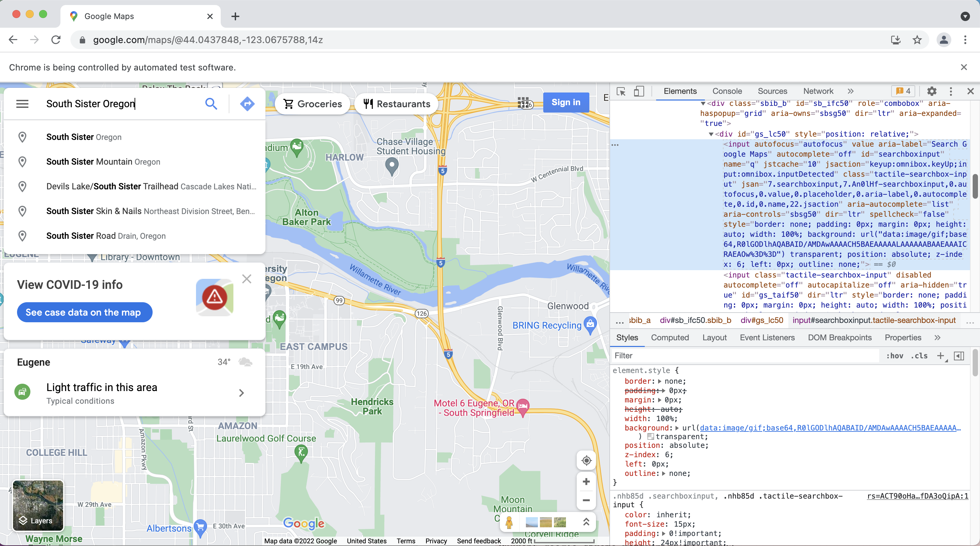Viewport: 980px width, 546px height.
Task: Click the install app icon in address bar
Action: (x=896, y=39)
